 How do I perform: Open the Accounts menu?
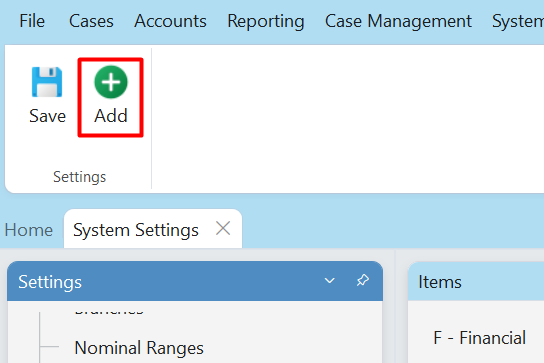(170, 21)
